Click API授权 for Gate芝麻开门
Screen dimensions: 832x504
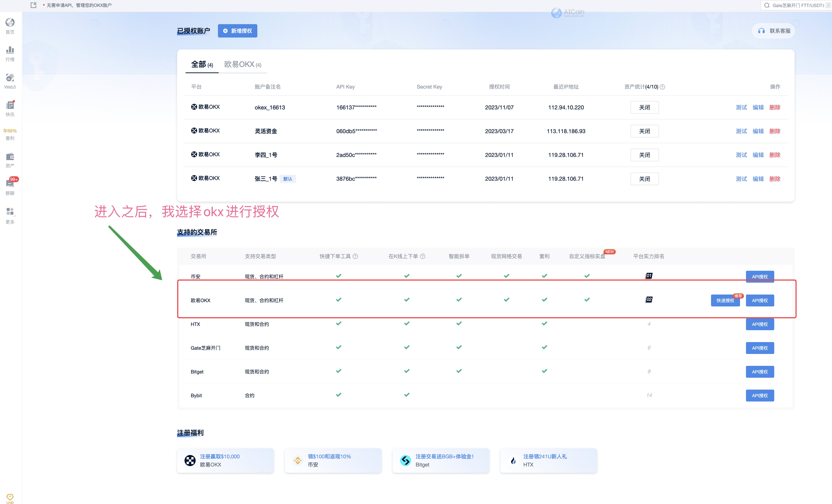[760, 348]
